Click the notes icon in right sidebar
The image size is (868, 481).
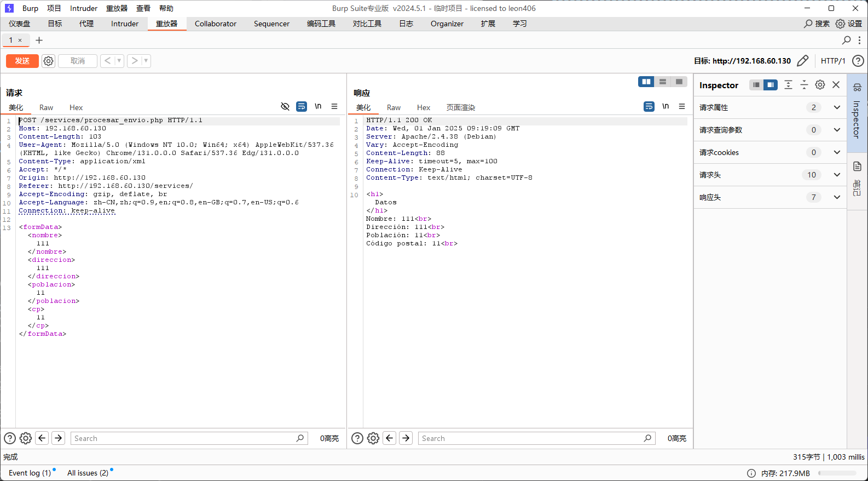coord(857,167)
